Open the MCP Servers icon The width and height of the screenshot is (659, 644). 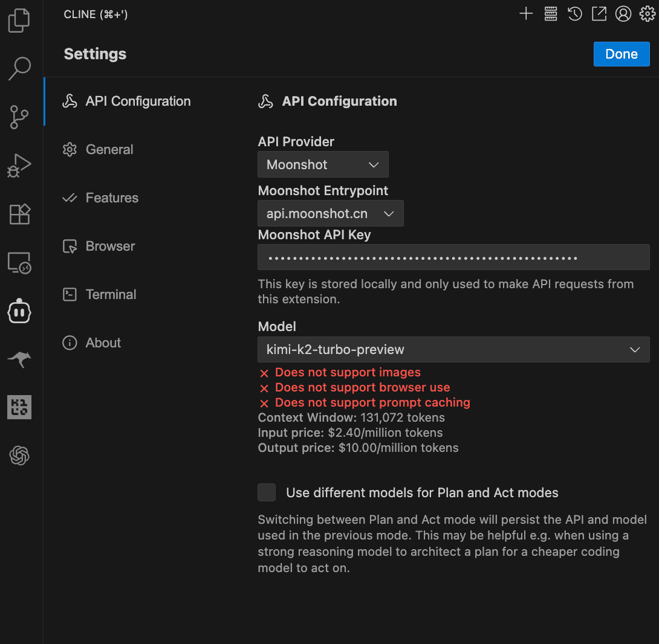click(x=550, y=14)
